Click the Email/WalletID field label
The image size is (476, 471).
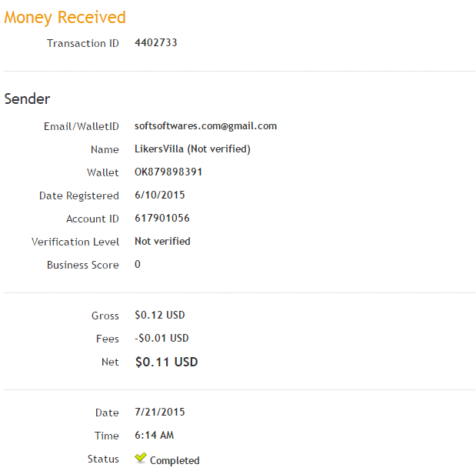[82, 126]
